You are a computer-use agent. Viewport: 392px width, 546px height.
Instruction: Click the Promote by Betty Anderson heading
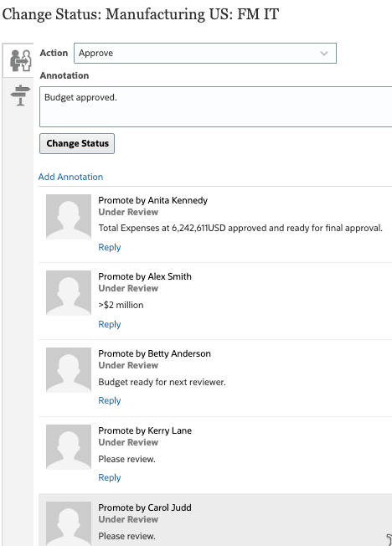[154, 353]
